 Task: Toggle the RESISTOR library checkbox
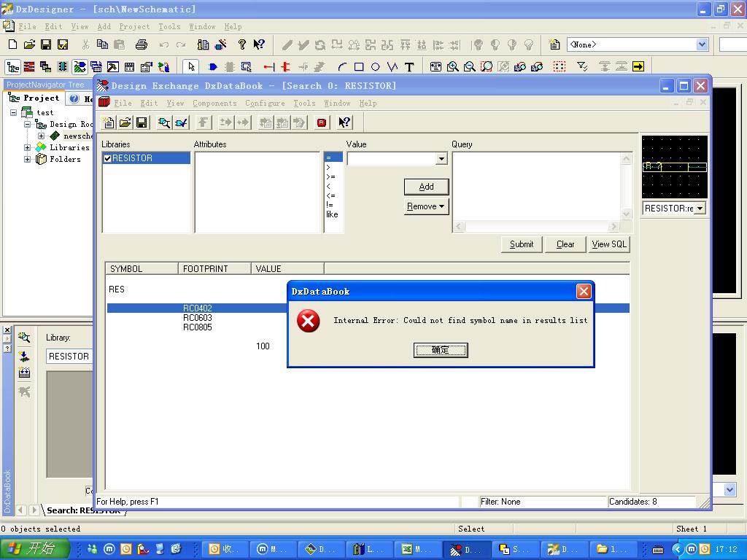pyautogui.click(x=107, y=158)
